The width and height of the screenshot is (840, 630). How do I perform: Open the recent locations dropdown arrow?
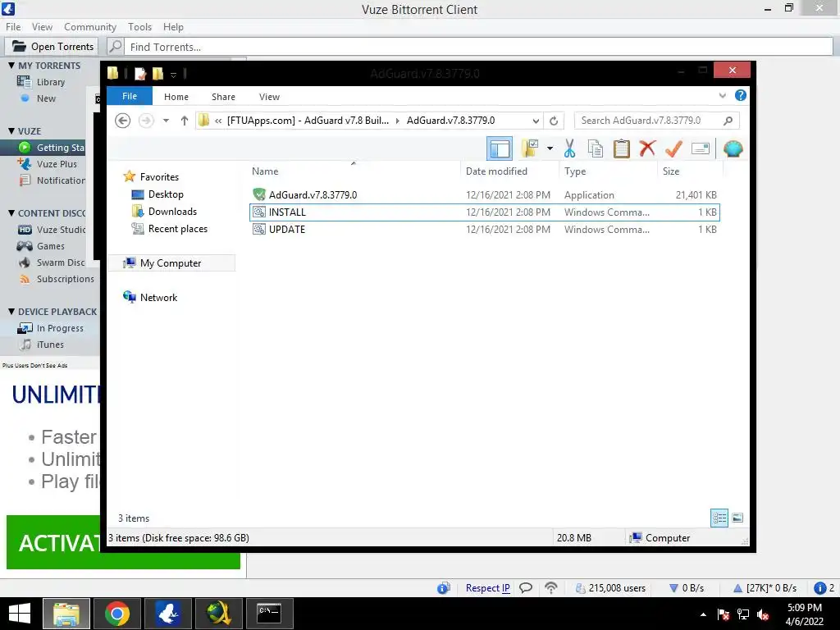coord(166,121)
